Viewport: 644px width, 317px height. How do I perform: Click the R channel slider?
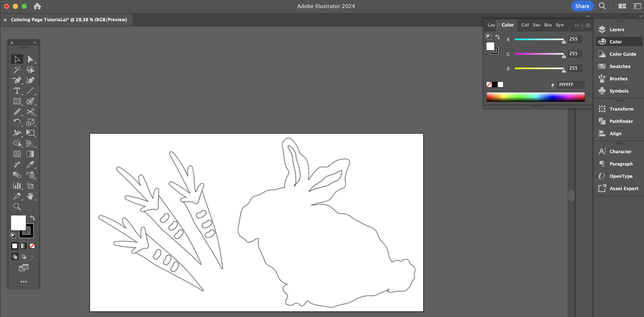539,39
